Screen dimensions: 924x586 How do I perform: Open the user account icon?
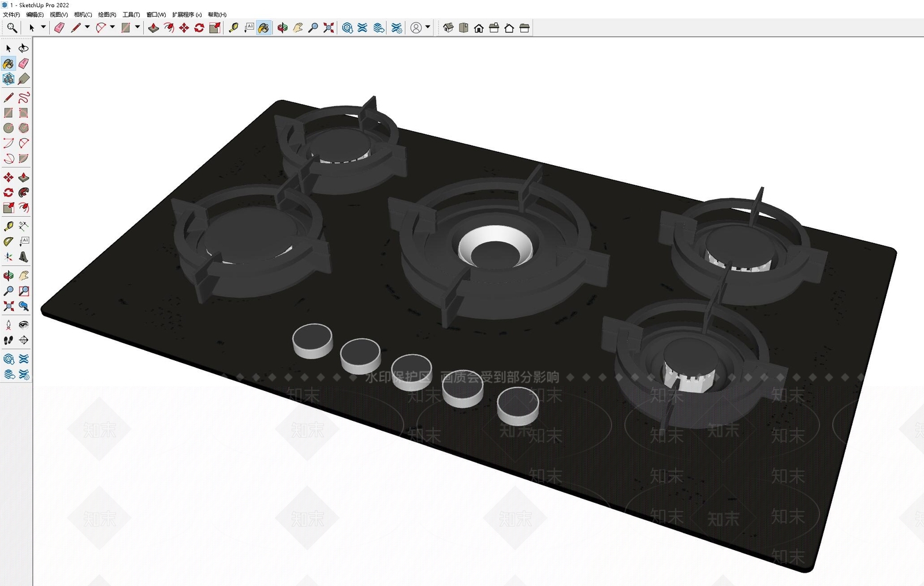(416, 28)
